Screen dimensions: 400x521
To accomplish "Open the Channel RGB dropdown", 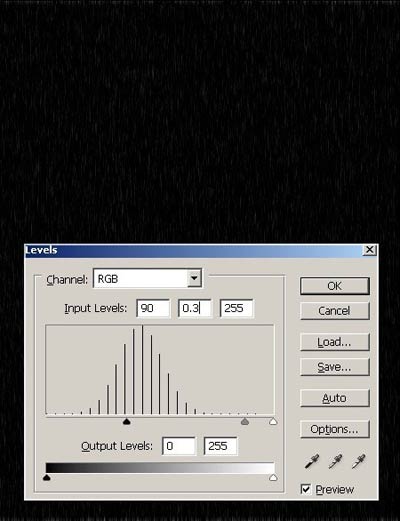I will [147, 278].
